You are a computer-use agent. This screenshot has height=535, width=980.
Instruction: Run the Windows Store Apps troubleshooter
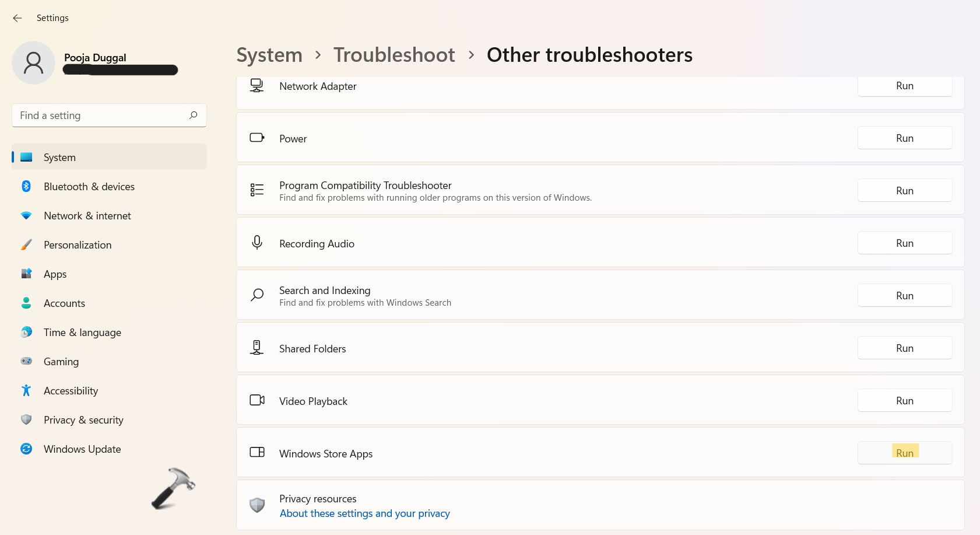click(904, 453)
